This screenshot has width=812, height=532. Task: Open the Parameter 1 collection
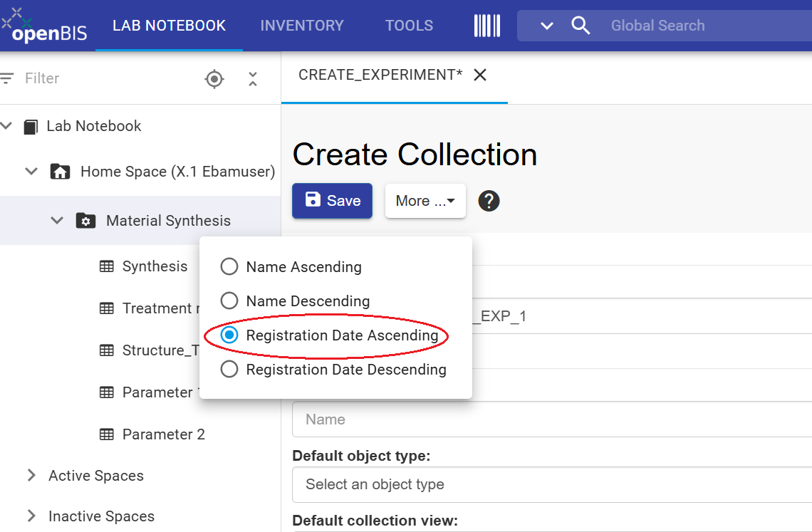click(x=160, y=392)
